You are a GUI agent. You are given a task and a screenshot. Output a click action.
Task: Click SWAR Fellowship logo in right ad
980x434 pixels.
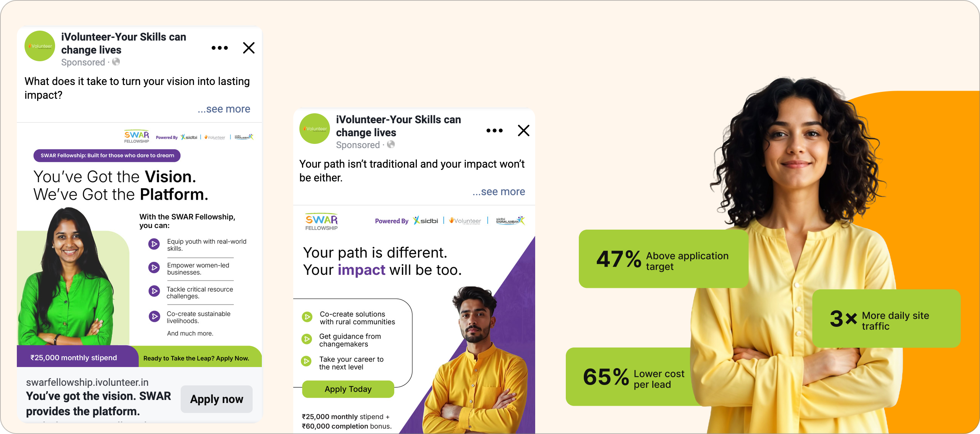[322, 222]
